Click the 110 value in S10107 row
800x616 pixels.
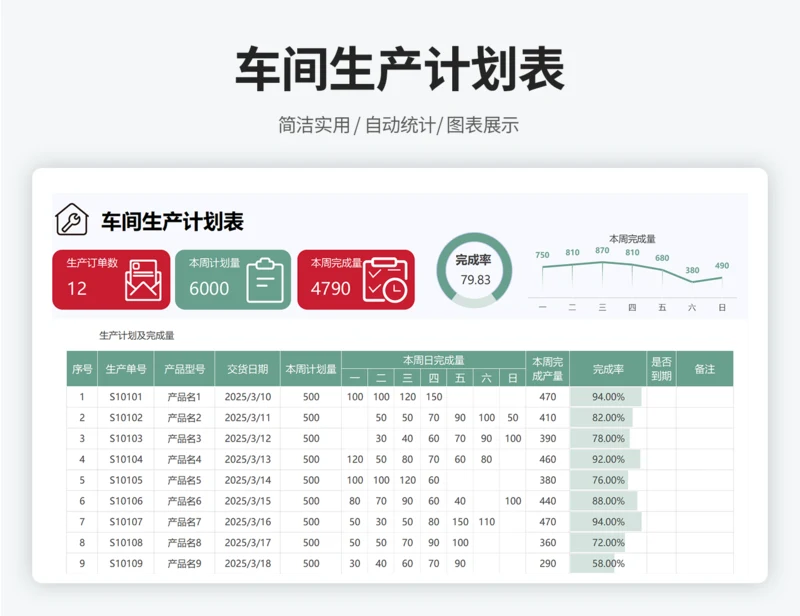click(487, 522)
